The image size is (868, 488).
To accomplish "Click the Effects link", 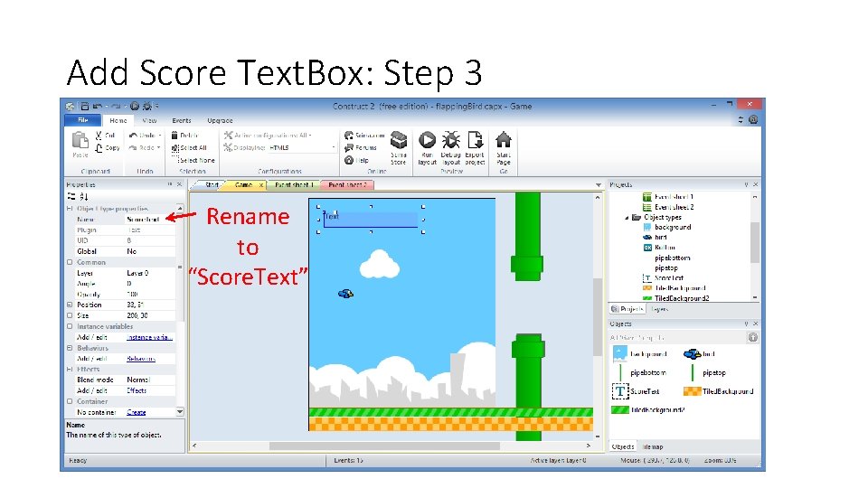I will click(137, 390).
